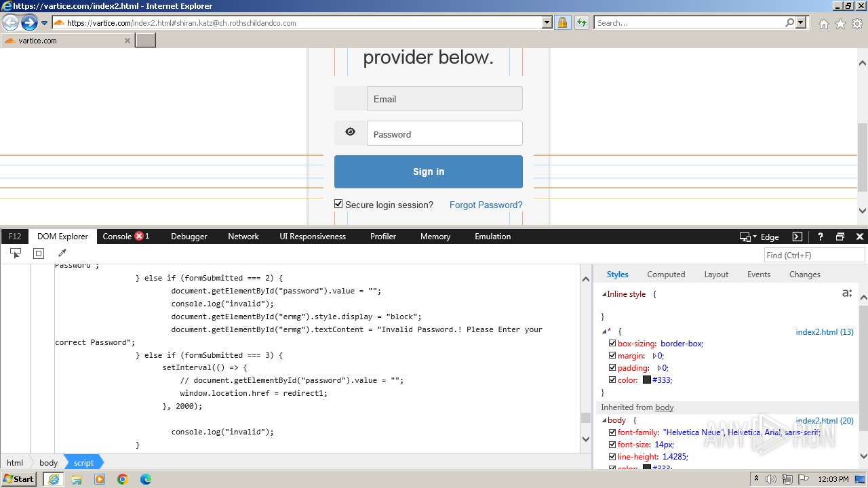The image size is (868, 488).
Task: Open the recent pages dropdown arrow
Action: tap(44, 23)
